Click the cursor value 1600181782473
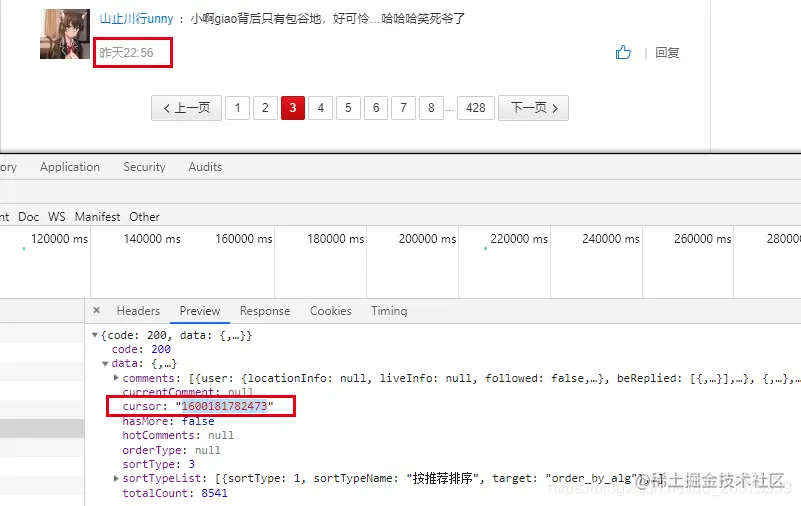 pyautogui.click(x=224, y=406)
